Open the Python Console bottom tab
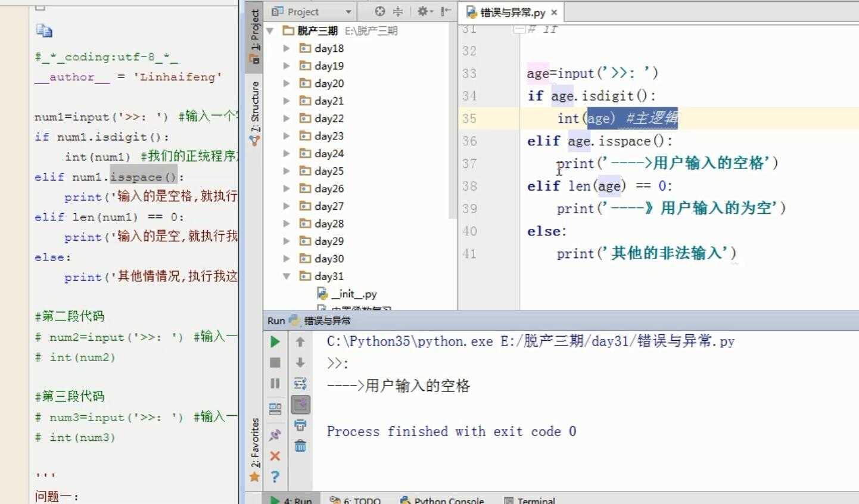 click(x=442, y=500)
